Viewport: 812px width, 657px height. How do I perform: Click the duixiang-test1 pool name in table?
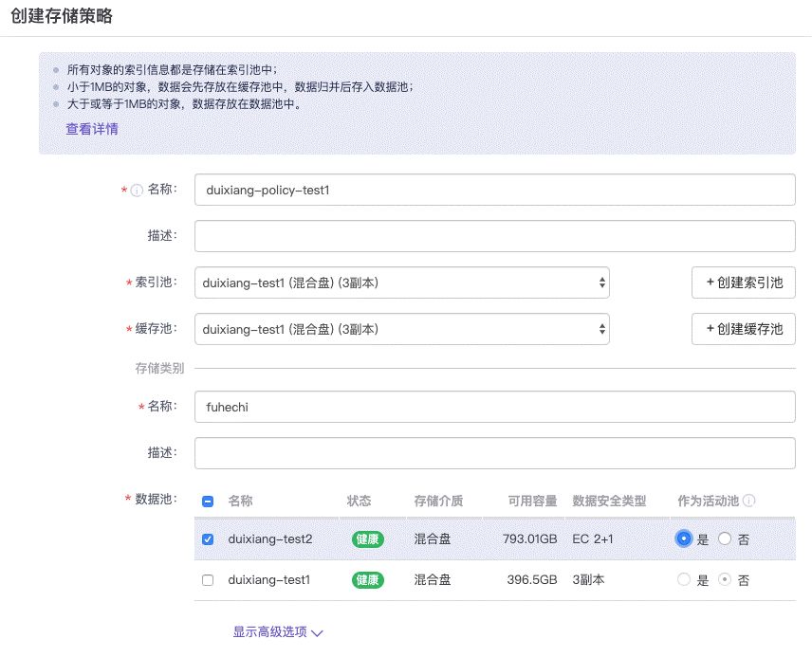tap(269, 579)
